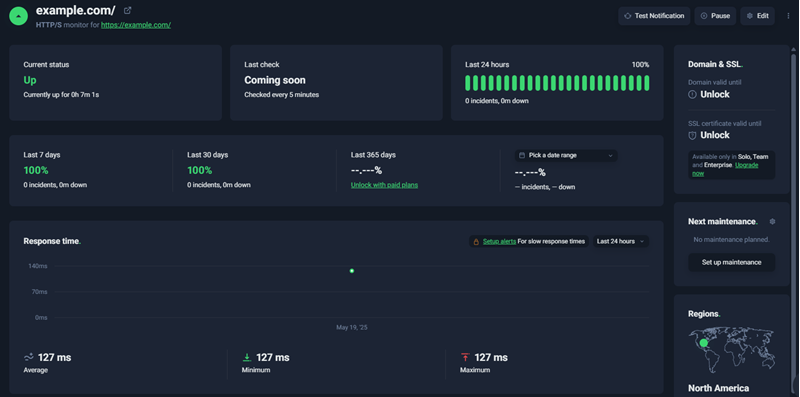Click Unlock with paid plans link

click(x=384, y=185)
